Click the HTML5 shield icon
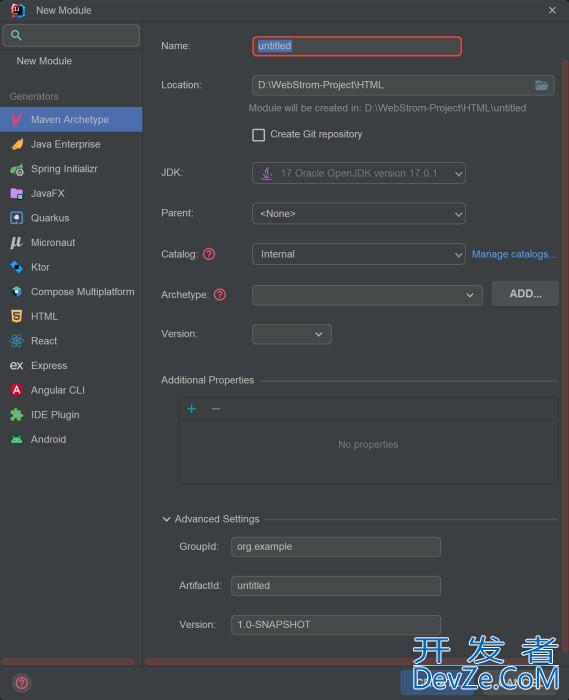569x700 pixels. [x=17, y=316]
